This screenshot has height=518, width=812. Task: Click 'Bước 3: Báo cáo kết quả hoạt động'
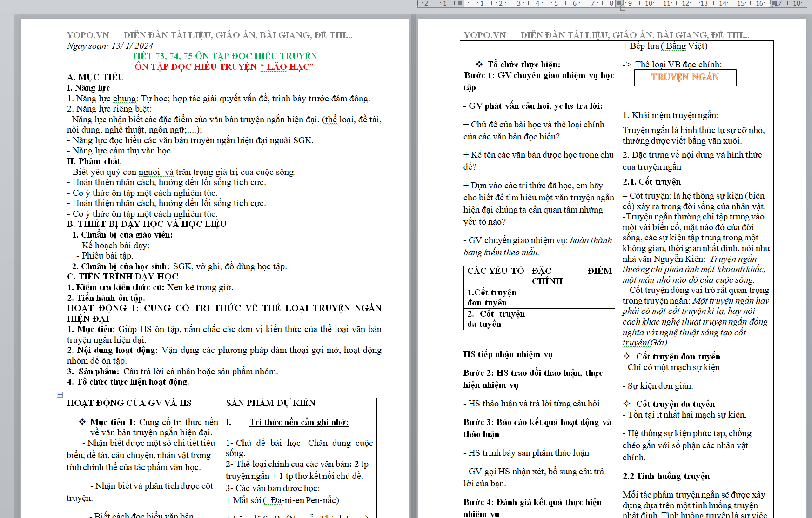pyautogui.click(x=537, y=428)
